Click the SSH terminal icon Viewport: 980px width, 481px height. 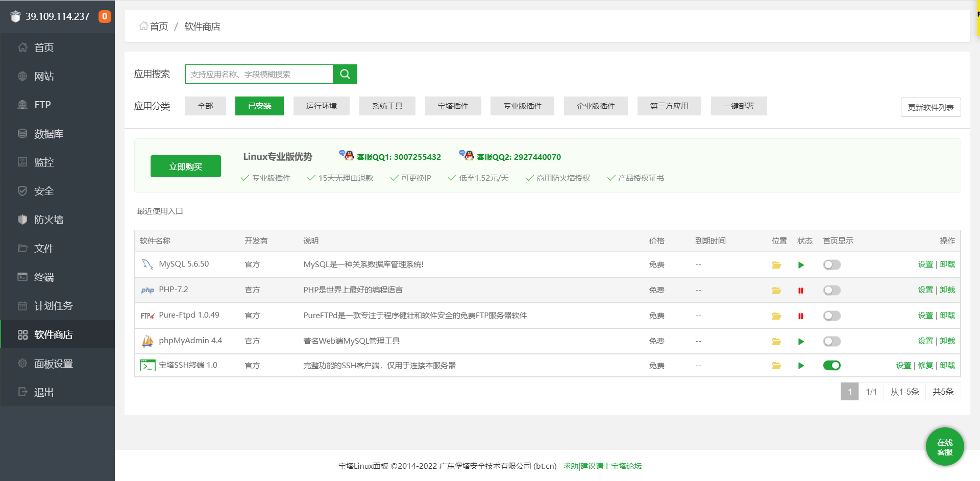(148, 365)
